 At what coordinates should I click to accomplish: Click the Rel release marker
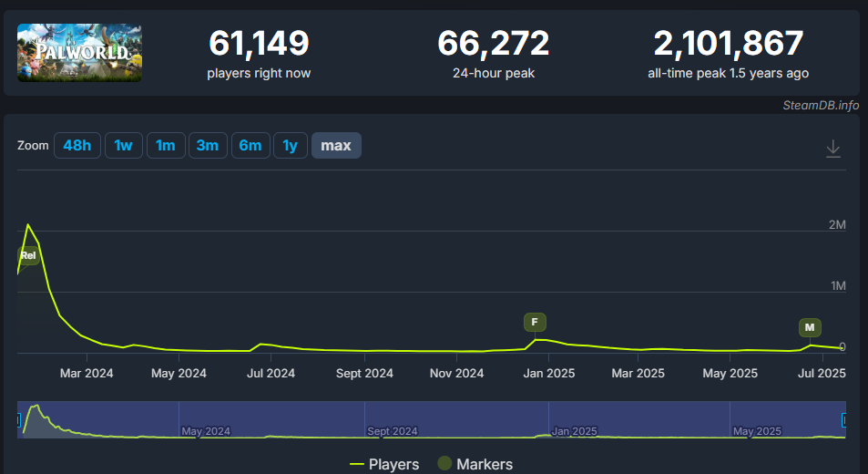(x=27, y=255)
